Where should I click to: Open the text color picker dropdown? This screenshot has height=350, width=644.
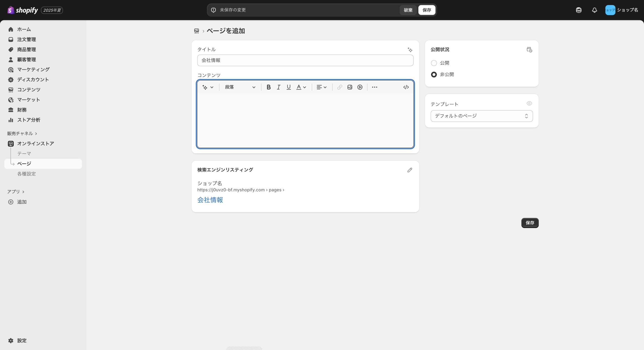(301, 87)
